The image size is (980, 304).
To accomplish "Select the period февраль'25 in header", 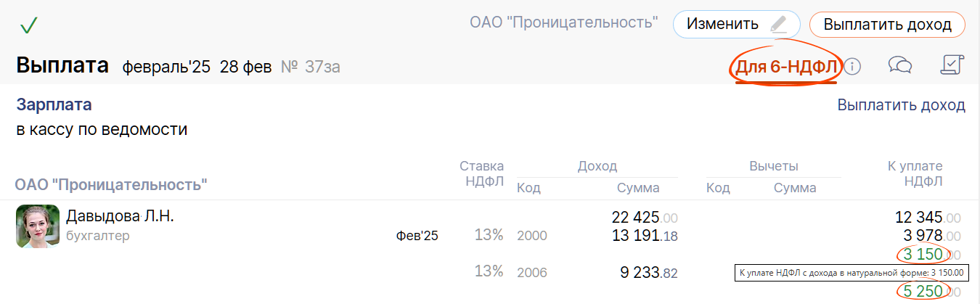I will click(166, 67).
